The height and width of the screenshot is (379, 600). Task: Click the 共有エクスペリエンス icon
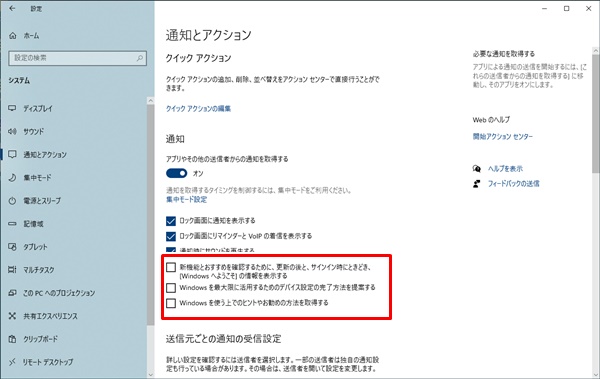pyautogui.click(x=12, y=316)
